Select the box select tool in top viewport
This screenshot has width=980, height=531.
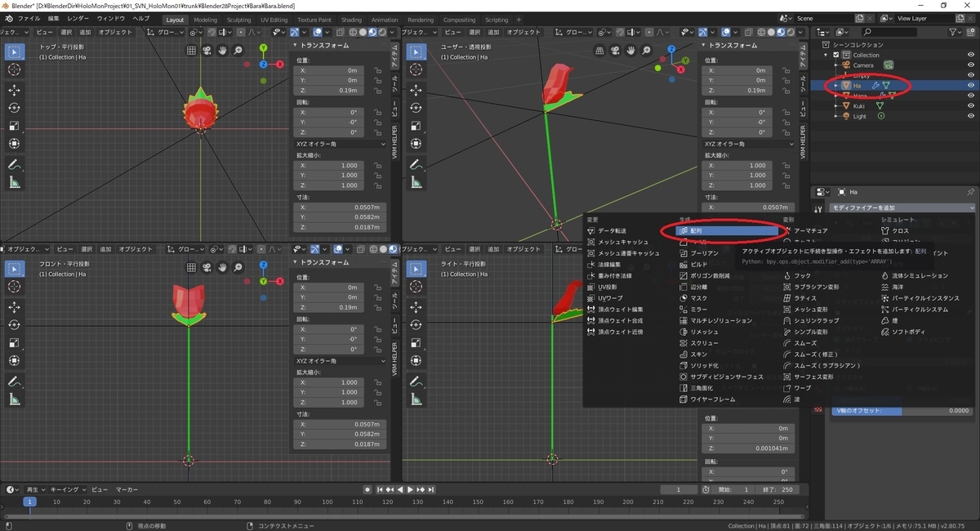click(15, 51)
